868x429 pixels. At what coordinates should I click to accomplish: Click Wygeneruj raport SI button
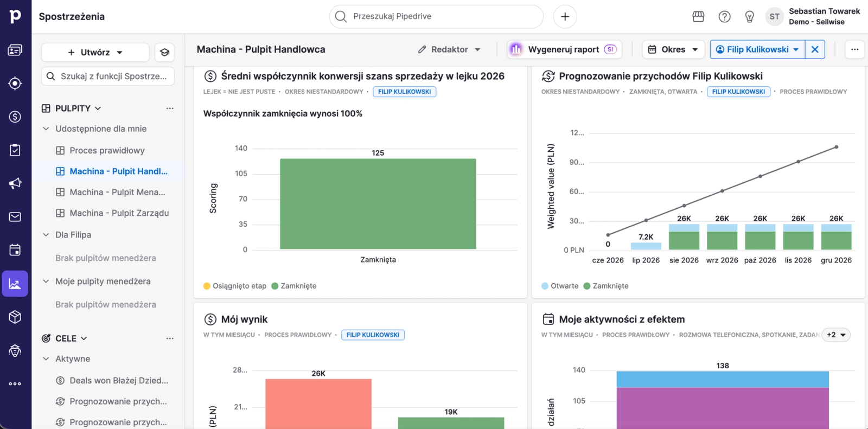point(564,49)
